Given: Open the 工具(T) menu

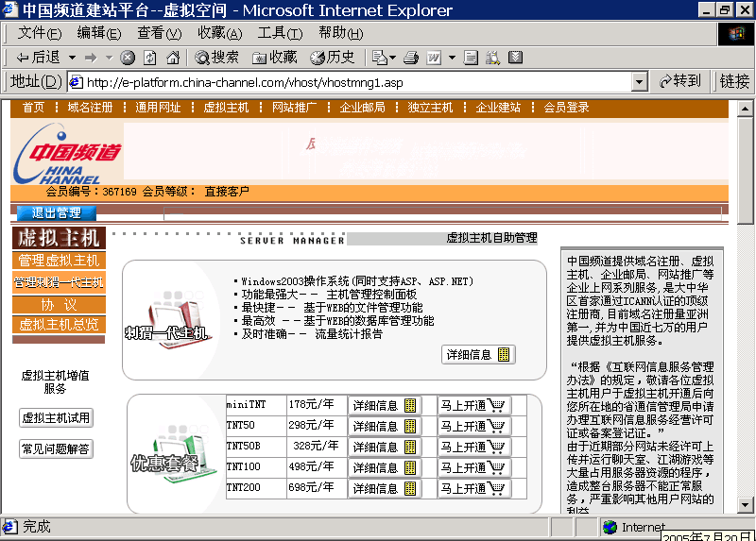Looking at the screenshot, I should coord(280,33).
